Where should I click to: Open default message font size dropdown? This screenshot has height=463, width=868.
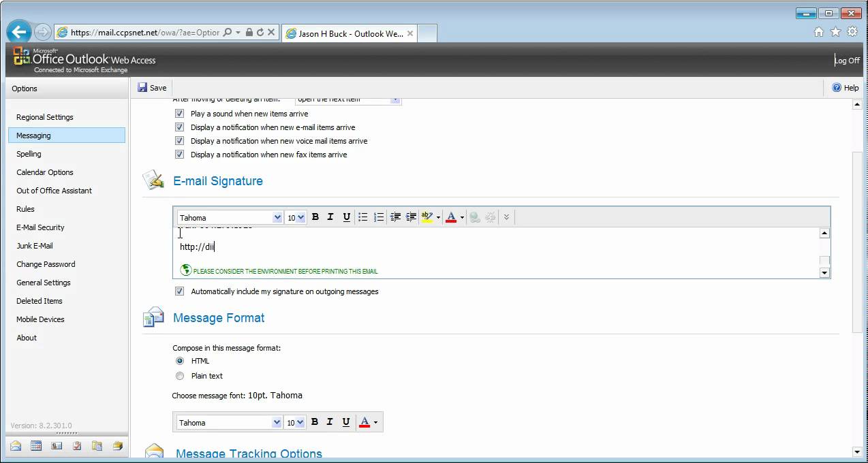[x=300, y=423]
